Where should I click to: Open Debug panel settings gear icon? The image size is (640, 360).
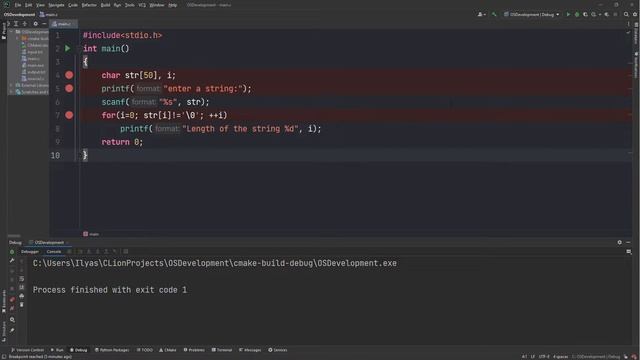[x=620, y=242]
